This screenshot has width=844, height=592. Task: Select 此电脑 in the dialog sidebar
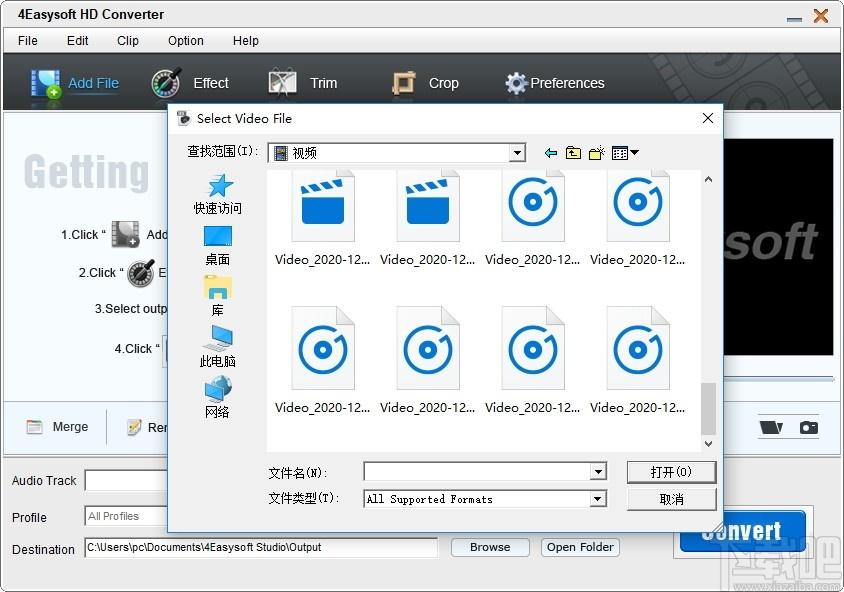217,347
